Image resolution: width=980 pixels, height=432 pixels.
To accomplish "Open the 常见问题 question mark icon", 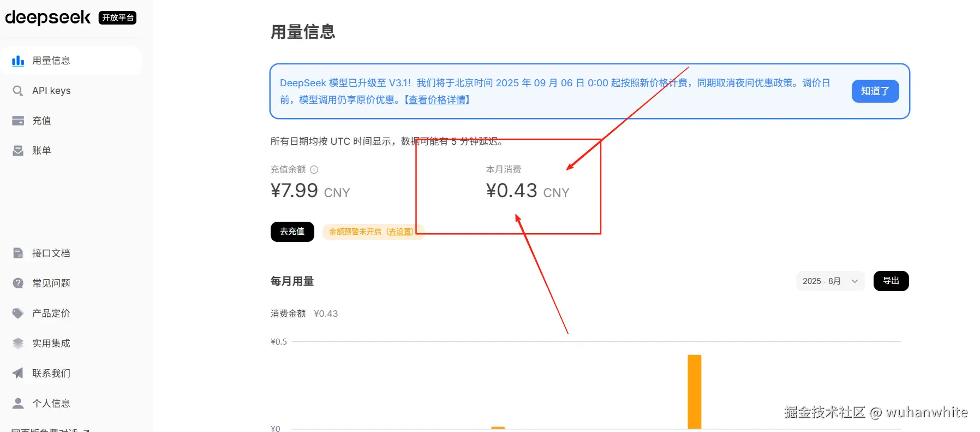I will pyautogui.click(x=18, y=283).
